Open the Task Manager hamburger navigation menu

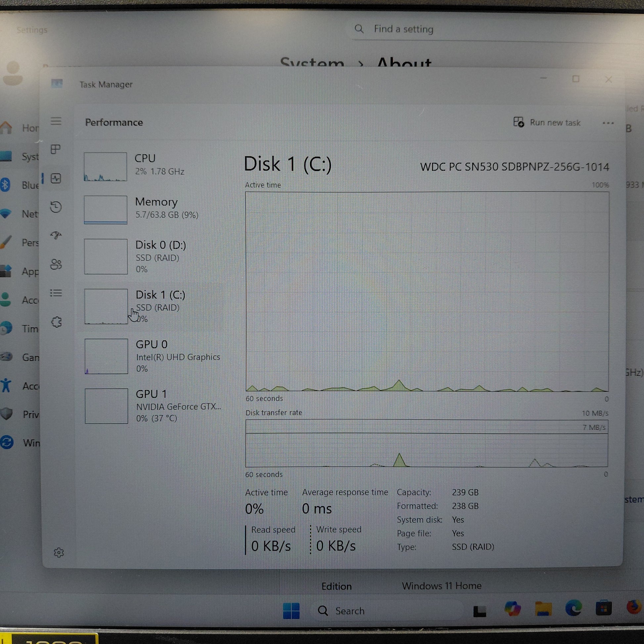point(56,121)
